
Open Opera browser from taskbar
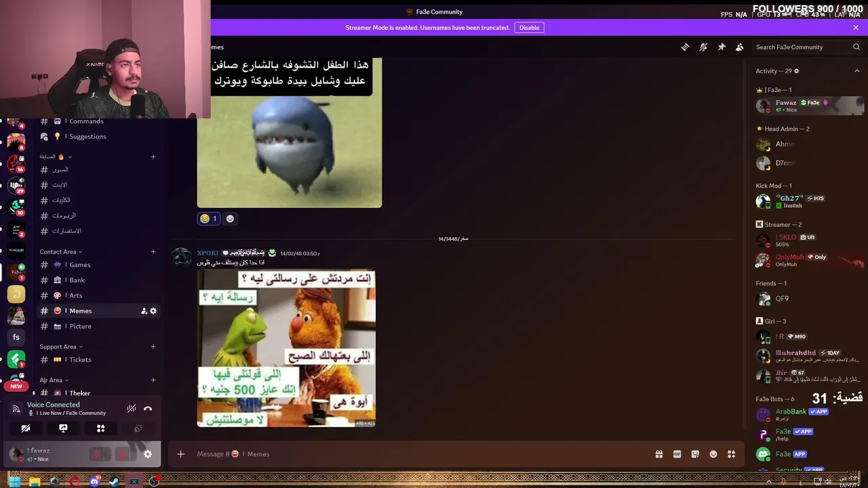[75, 482]
